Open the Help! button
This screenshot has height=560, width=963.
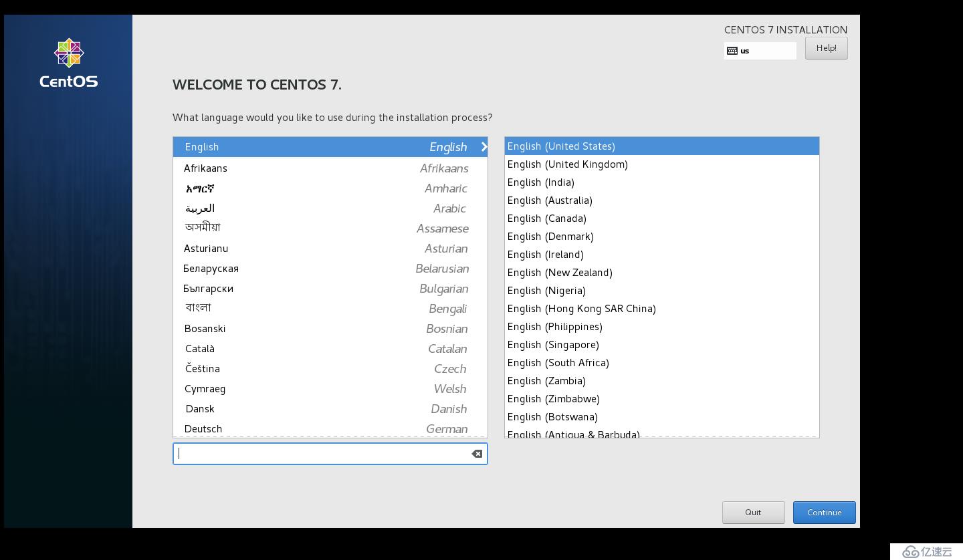click(827, 48)
